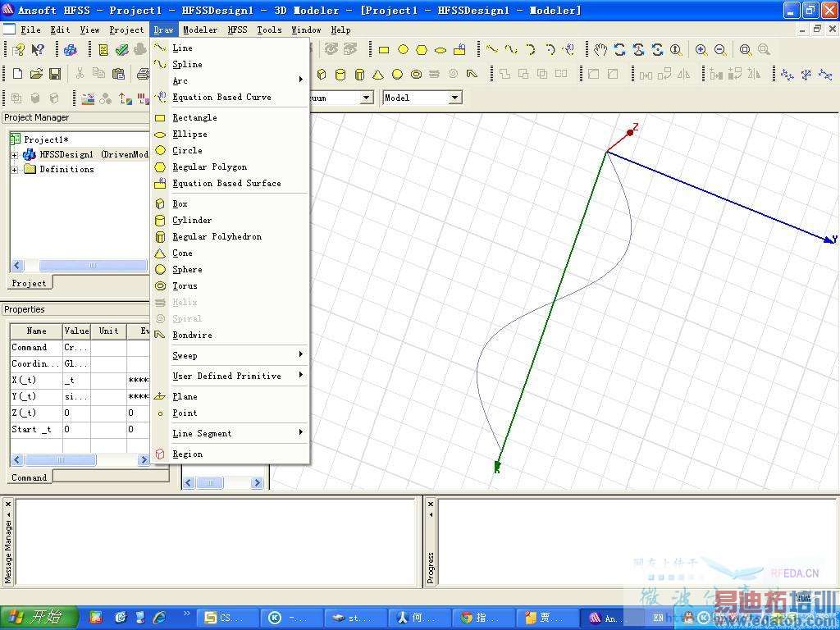
Task: Click the Zoom In magnifier icon
Action: pyautogui.click(x=701, y=50)
